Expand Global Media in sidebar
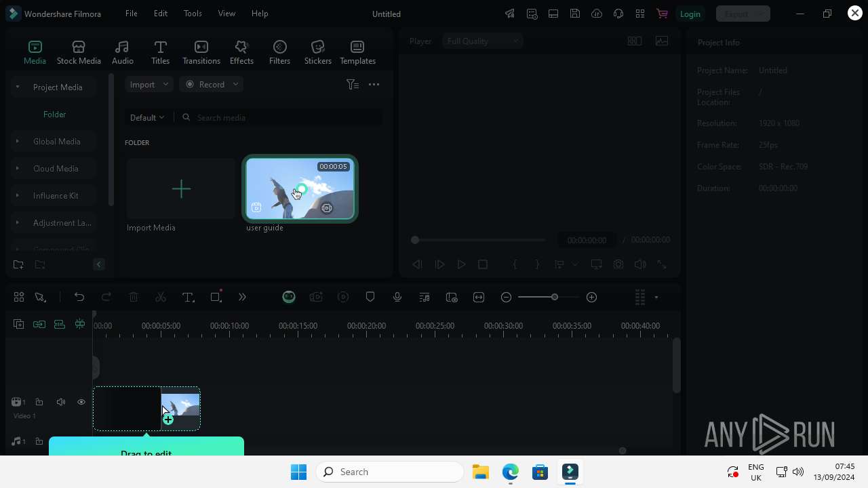 [18, 141]
